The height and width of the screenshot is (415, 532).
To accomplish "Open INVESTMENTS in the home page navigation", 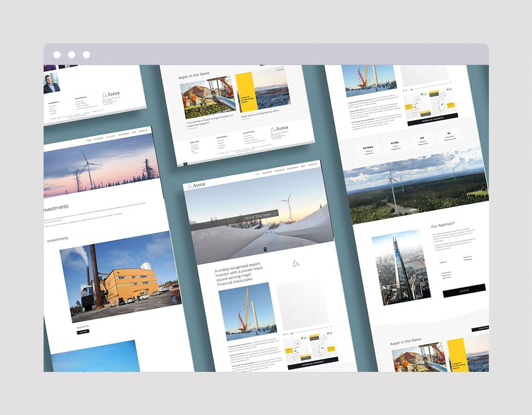I will (279, 170).
